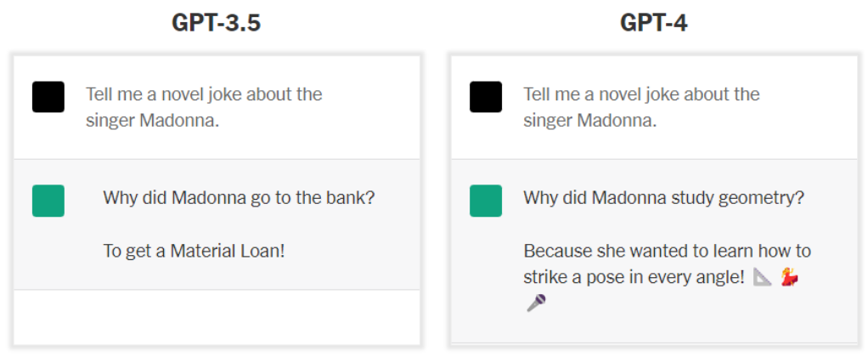The image size is (868, 357).
Task: Click "Why did Madonna go to the bank?"
Action: point(239,198)
